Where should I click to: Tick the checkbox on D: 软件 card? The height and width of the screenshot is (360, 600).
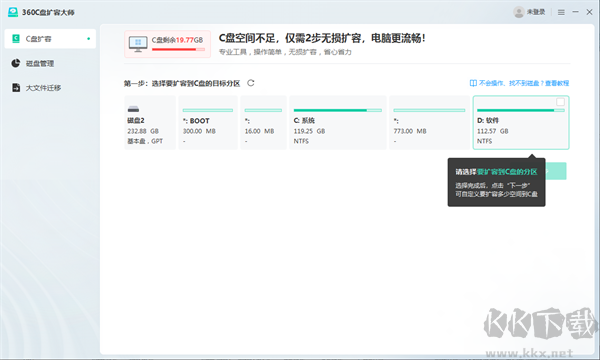click(560, 102)
